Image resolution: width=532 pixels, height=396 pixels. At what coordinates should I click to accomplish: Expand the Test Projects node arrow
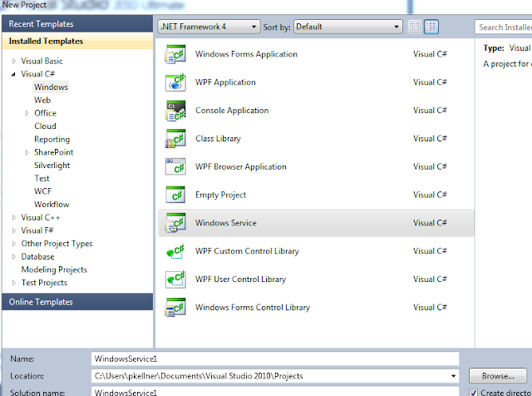coord(14,283)
